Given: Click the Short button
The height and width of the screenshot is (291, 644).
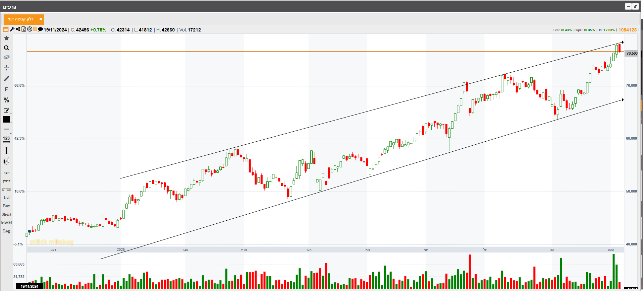Looking at the screenshot, I should tap(6, 214).
